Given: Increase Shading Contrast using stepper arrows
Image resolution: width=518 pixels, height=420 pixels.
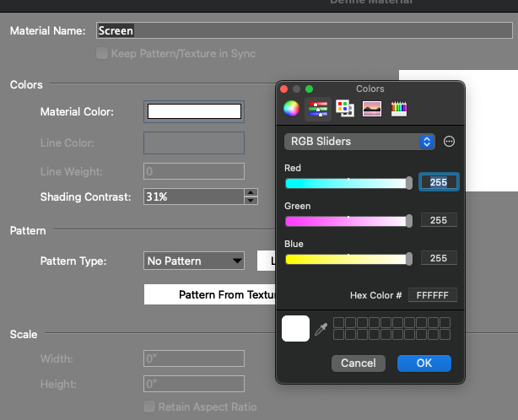Looking at the screenshot, I should click(x=251, y=193).
